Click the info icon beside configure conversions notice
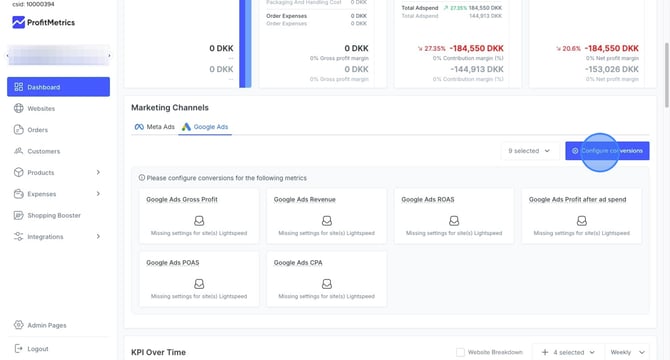The height and width of the screenshot is (360, 670). pyautogui.click(x=141, y=178)
